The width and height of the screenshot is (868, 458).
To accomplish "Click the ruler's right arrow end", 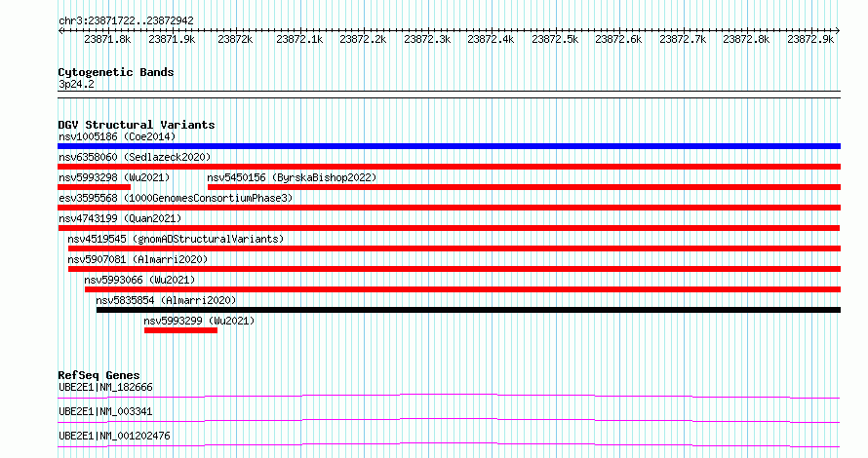I will coord(838,30).
